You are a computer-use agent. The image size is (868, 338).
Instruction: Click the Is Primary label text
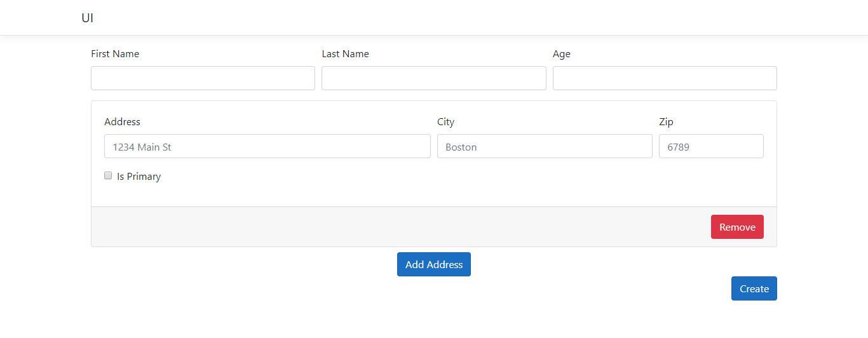click(139, 177)
